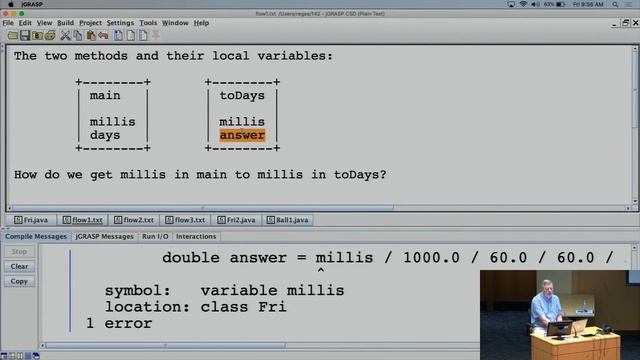The width and height of the screenshot is (640, 360).
Task: Open the Project menu
Action: (90, 23)
